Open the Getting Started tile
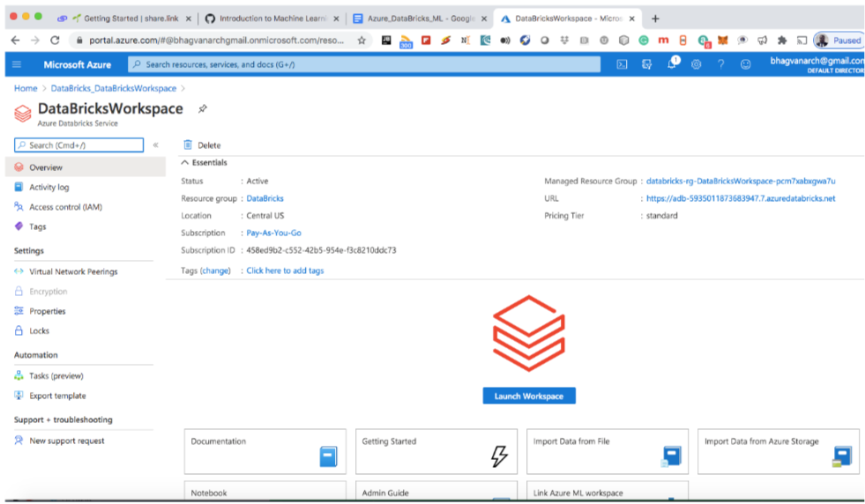The image size is (865, 504). click(436, 452)
